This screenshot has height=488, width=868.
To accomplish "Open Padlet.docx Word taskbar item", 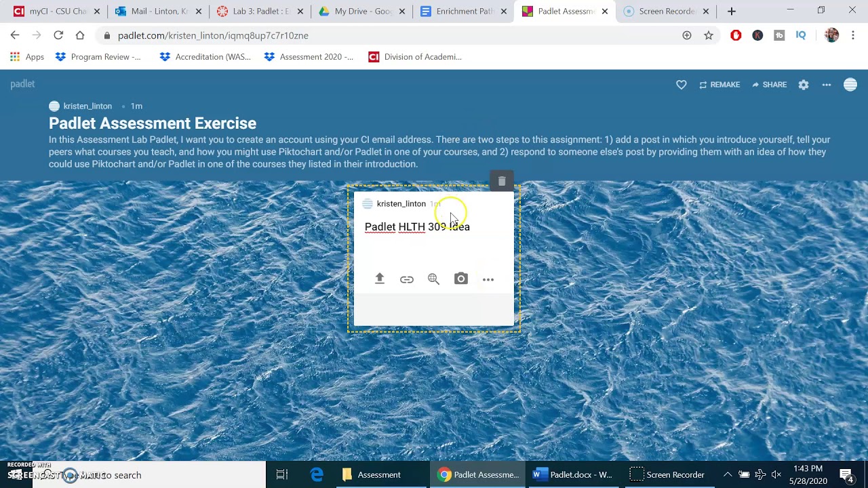I will [x=574, y=474].
